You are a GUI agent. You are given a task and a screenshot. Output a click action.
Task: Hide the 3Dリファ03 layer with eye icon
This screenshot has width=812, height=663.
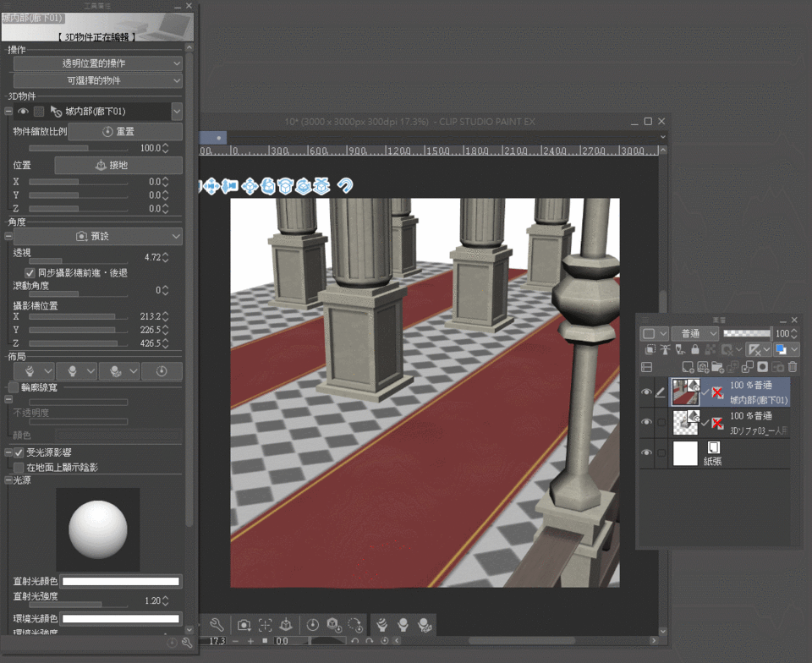(647, 421)
